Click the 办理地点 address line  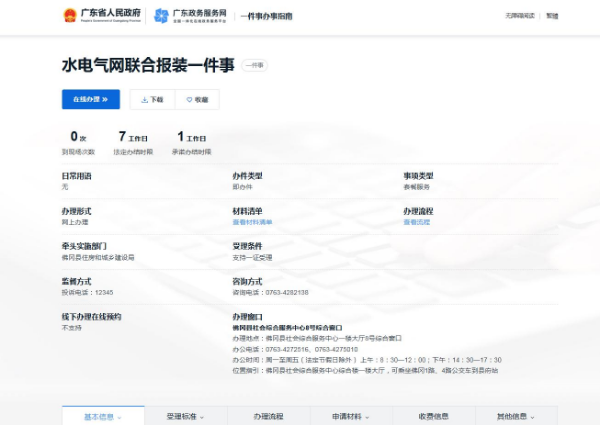point(317,339)
